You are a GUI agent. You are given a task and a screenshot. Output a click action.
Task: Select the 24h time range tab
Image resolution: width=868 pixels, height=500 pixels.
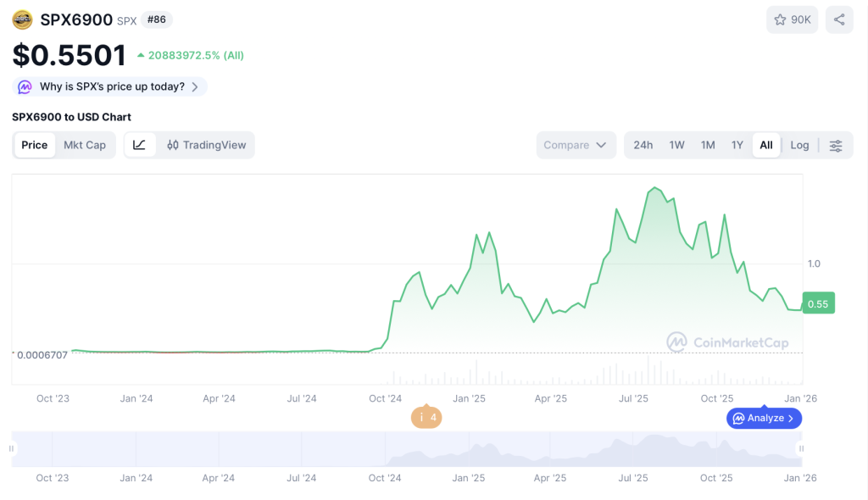[643, 145]
